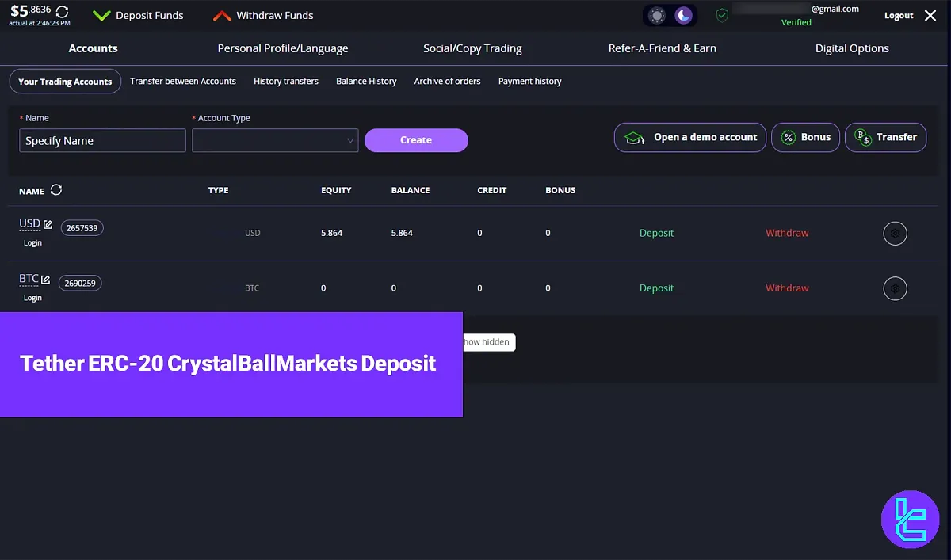
Task: Click the verified account shield icon
Action: (722, 13)
